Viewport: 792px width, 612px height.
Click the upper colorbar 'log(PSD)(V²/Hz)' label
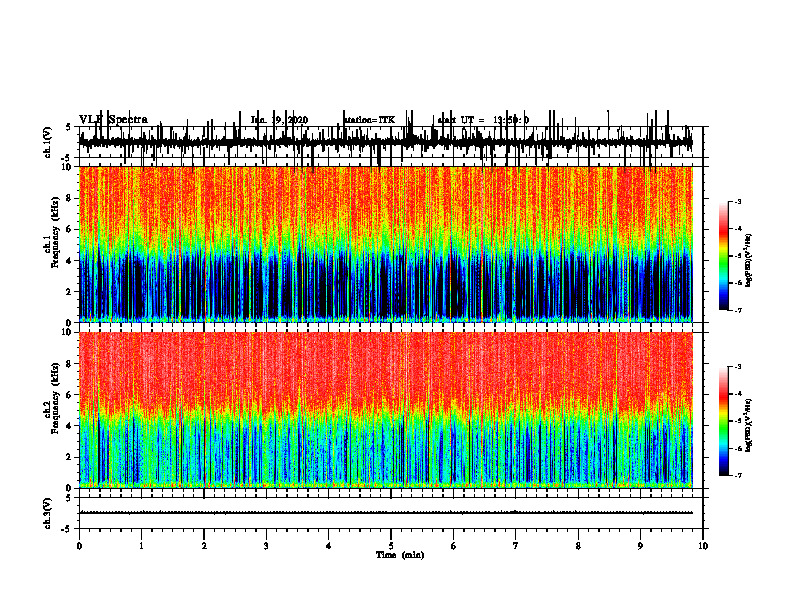[748, 260]
